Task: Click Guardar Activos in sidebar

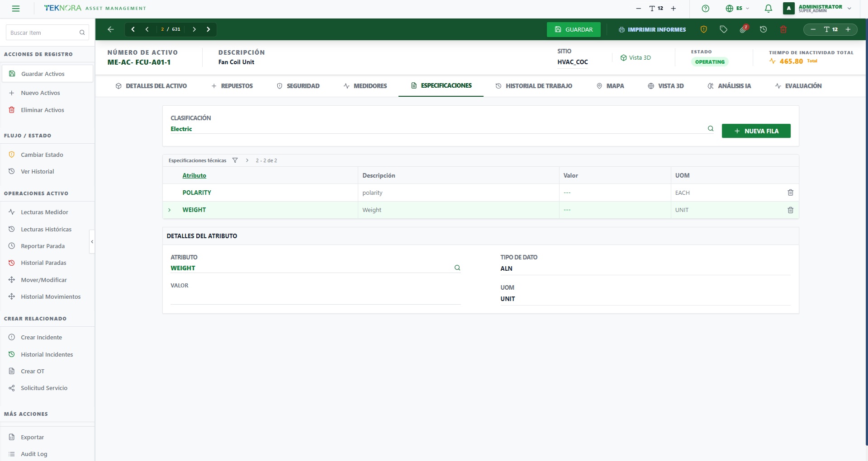Action: (47, 74)
